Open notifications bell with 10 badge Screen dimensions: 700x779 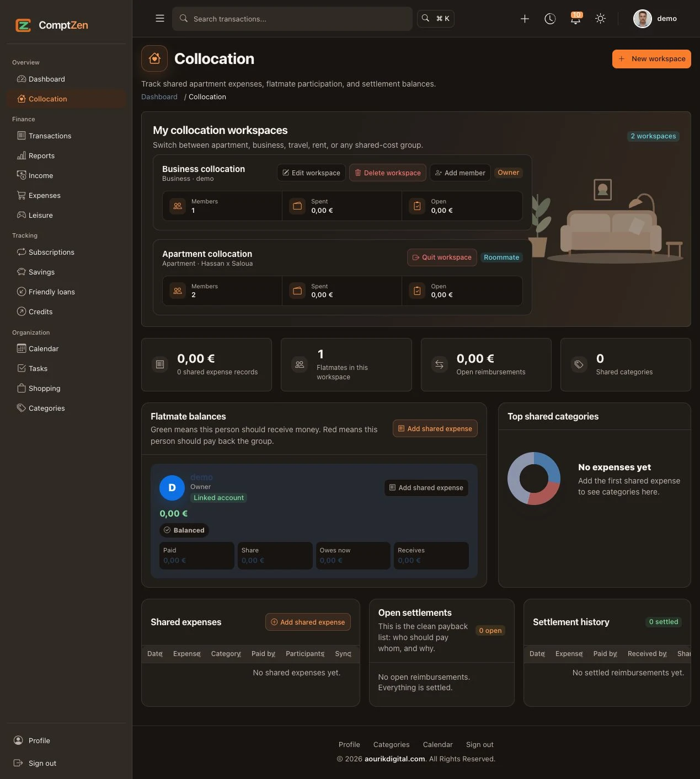pos(575,19)
